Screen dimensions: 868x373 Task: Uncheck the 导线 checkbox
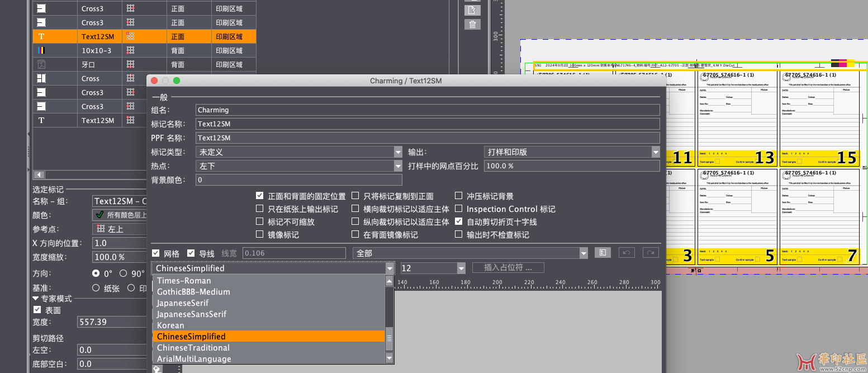click(x=191, y=253)
